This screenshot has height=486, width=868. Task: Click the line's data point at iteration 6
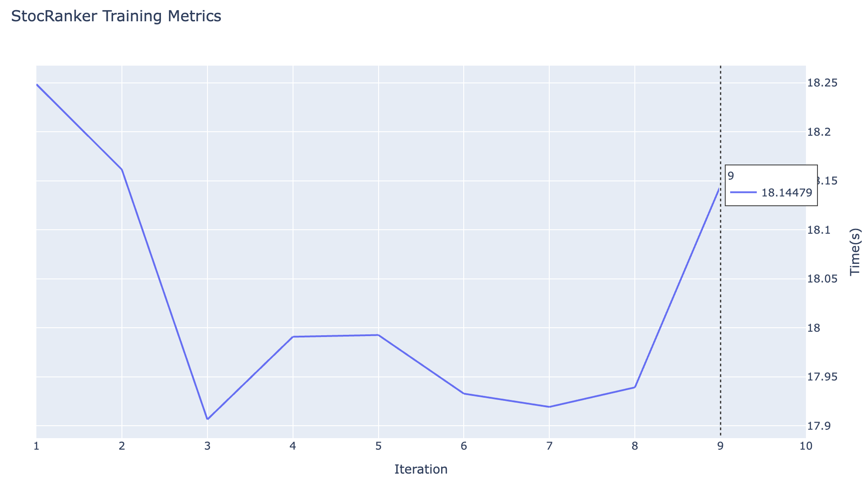pyautogui.click(x=464, y=393)
